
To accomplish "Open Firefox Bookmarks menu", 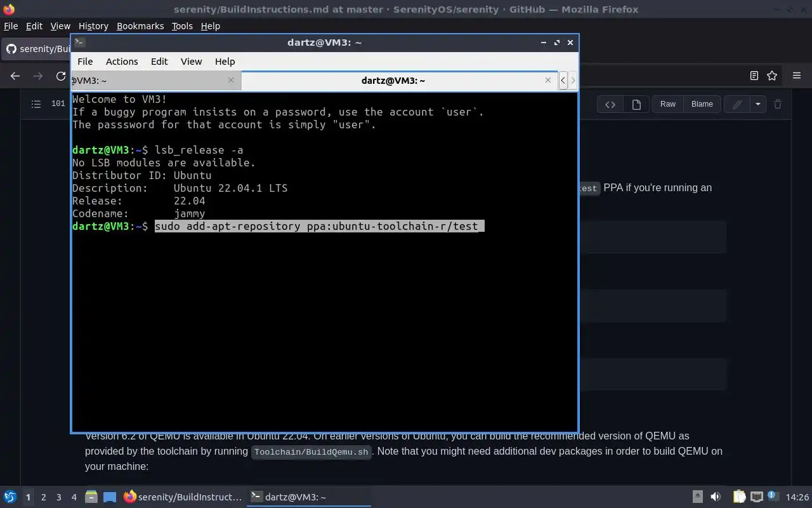I will point(140,26).
